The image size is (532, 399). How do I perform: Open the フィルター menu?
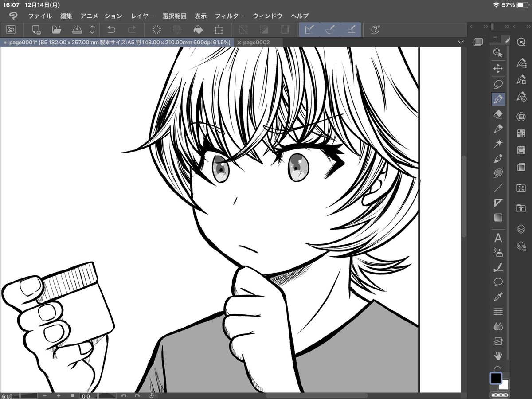(x=230, y=16)
